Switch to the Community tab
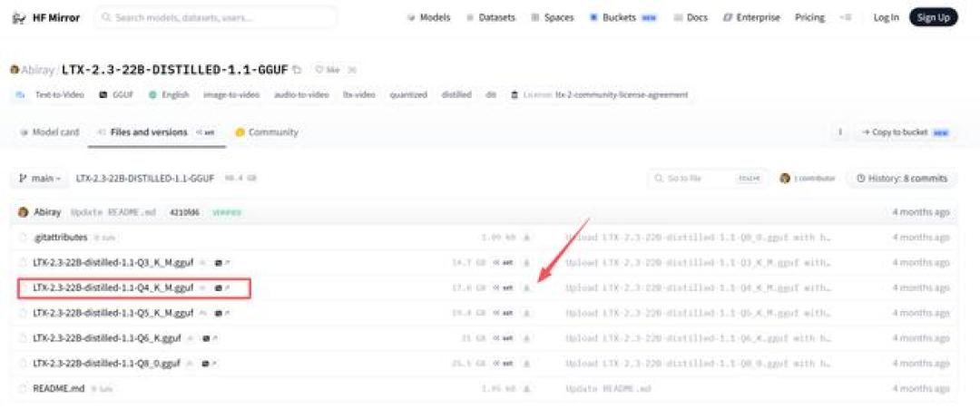 pyautogui.click(x=267, y=132)
